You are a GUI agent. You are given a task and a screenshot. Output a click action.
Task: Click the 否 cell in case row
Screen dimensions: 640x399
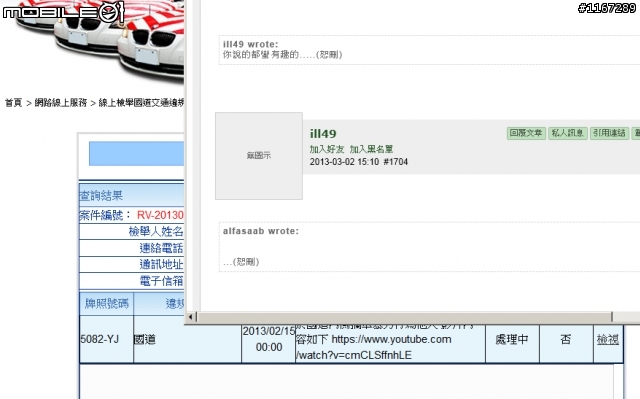566,339
